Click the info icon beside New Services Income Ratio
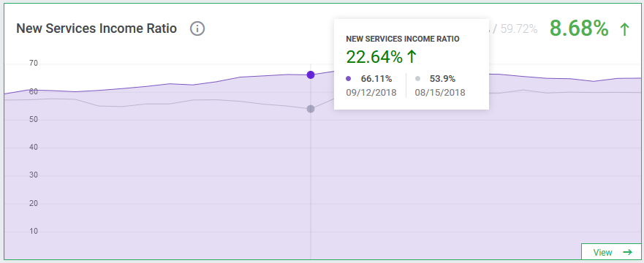The height and width of the screenshot is (263, 644). [x=197, y=28]
